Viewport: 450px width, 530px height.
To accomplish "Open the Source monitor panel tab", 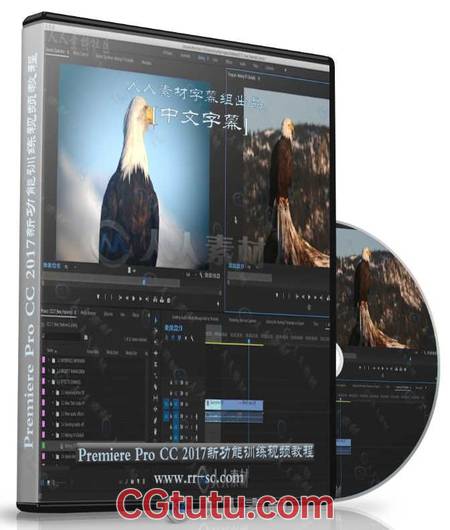I will coord(57,52).
